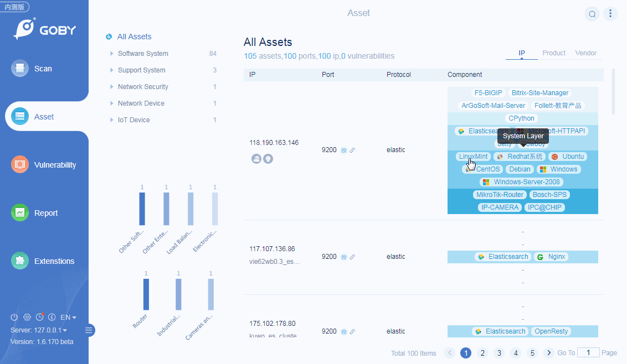Select the ArGoSoft-Mail-Server component tag
Image resolution: width=627 pixels, height=364 pixels.
[493, 106]
